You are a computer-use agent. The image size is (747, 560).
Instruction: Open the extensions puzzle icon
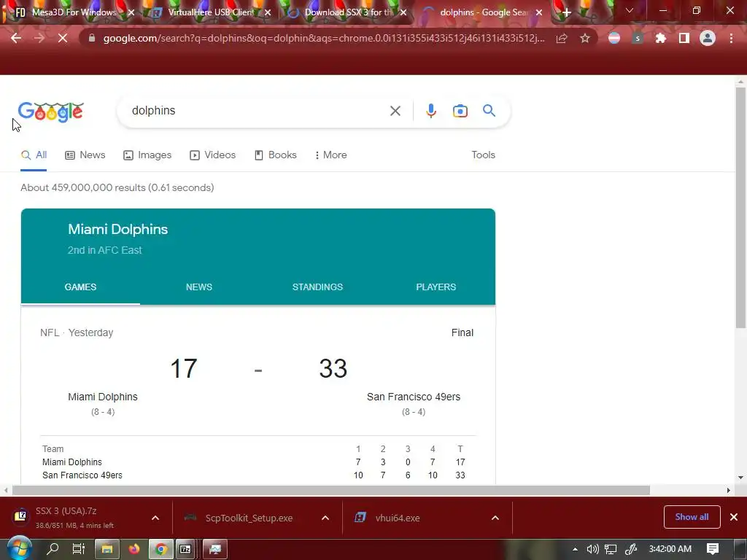click(x=660, y=38)
